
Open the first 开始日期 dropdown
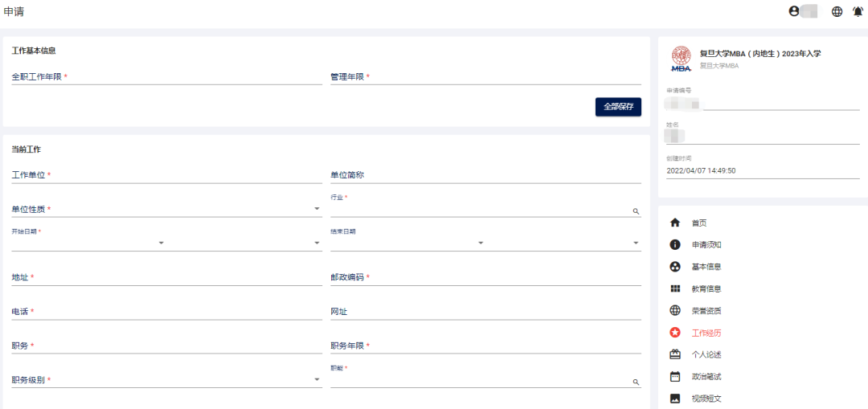click(x=161, y=243)
